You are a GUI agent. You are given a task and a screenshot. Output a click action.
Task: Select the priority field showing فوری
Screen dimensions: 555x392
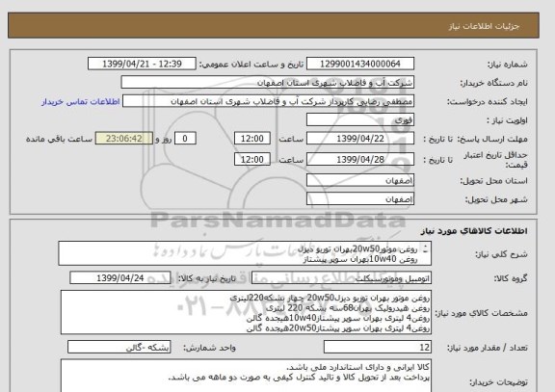coord(360,120)
